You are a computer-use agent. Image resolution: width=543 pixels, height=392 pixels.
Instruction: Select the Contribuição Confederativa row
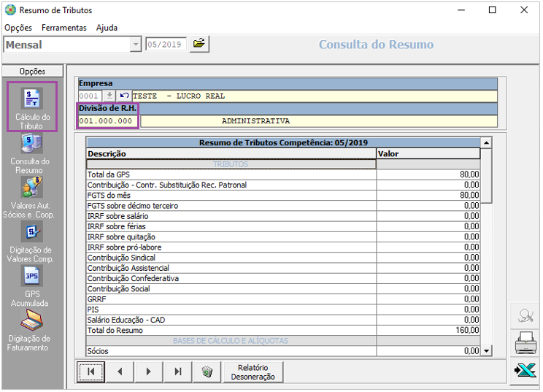tap(283, 278)
